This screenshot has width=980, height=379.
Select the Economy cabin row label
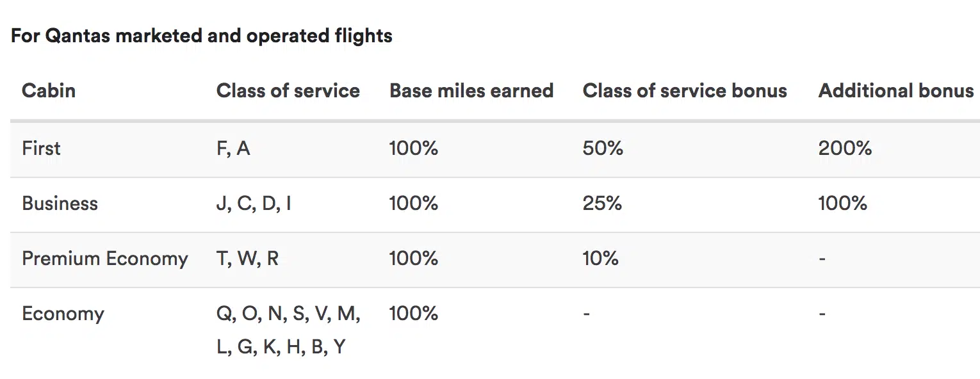point(63,314)
